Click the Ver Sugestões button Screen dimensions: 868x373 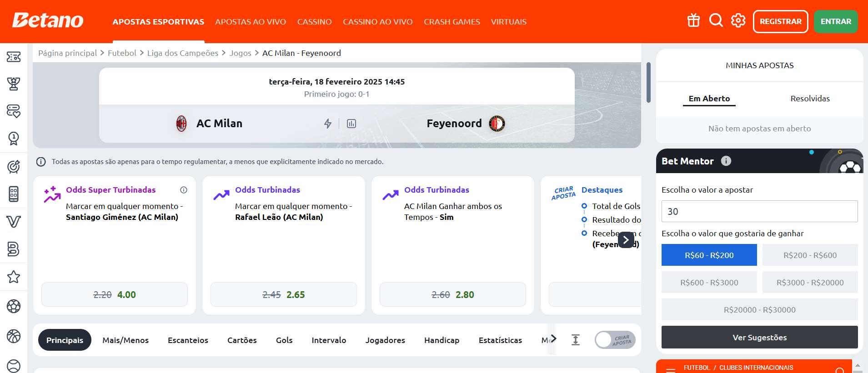point(760,337)
